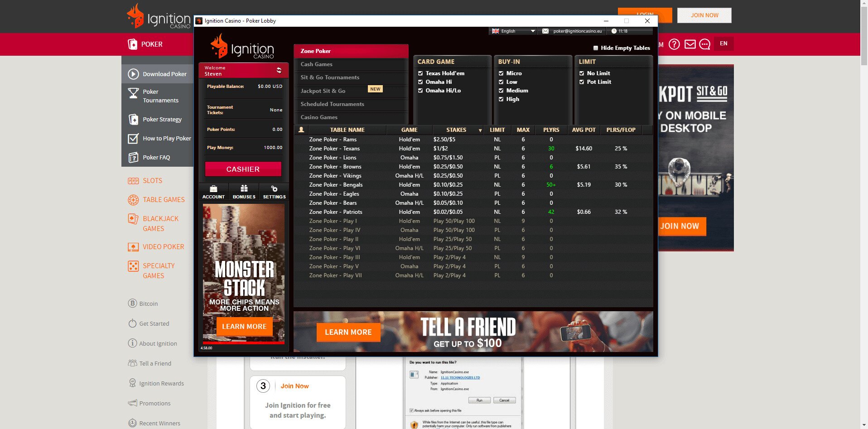Image resolution: width=868 pixels, height=429 pixels.
Task: Uncheck Omaha Hi card game filter
Action: [420, 82]
